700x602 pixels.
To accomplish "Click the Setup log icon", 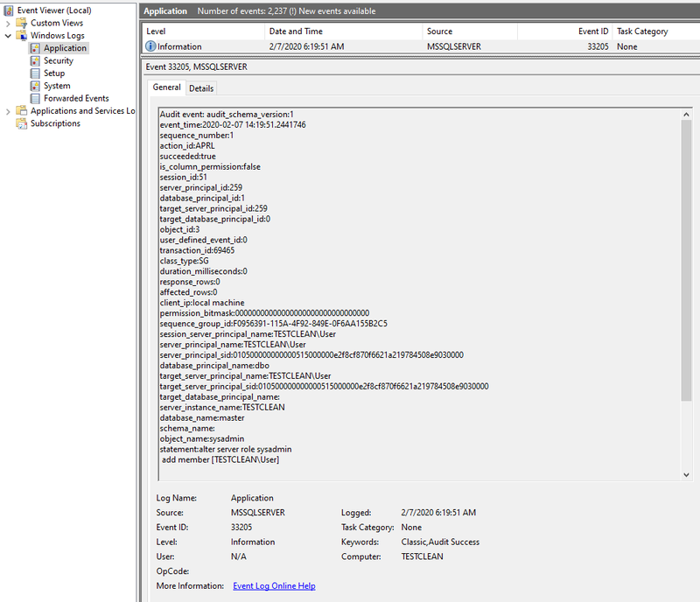I will 35,73.
